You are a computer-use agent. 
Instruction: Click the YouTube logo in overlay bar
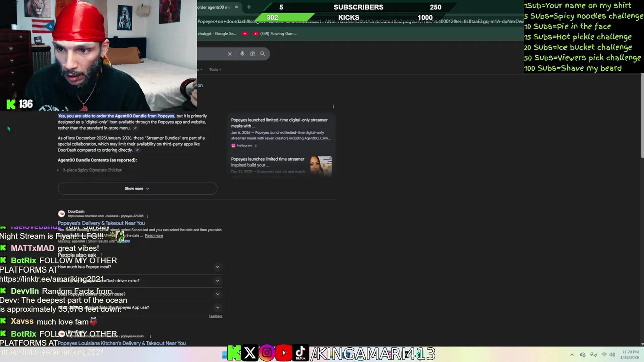tap(284, 353)
